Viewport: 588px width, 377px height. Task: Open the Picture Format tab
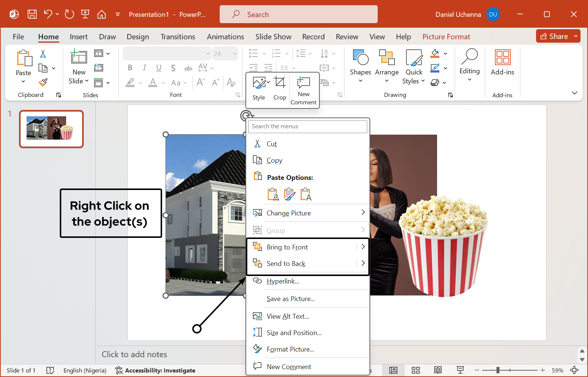(x=446, y=37)
